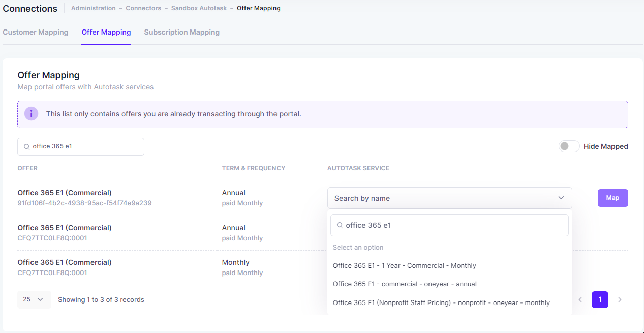Click the offer search field containing office 365 e1
The height and width of the screenshot is (333, 644).
pos(81,146)
